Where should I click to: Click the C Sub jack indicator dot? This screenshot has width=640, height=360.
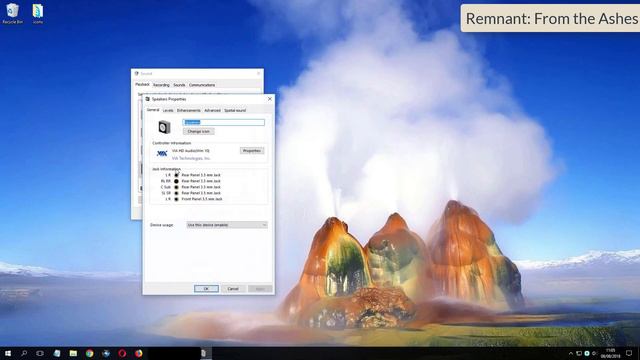coord(176,187)
